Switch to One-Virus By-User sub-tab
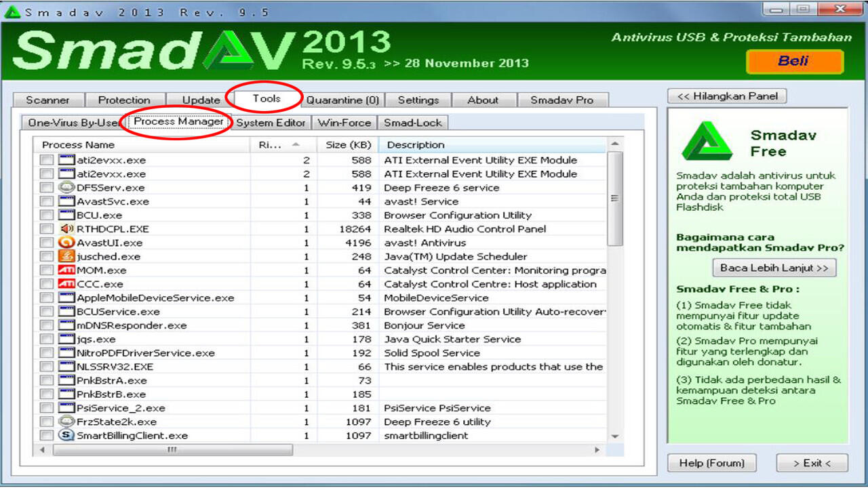The width and height of the screenshot is (868, 490). pos(73,123)
